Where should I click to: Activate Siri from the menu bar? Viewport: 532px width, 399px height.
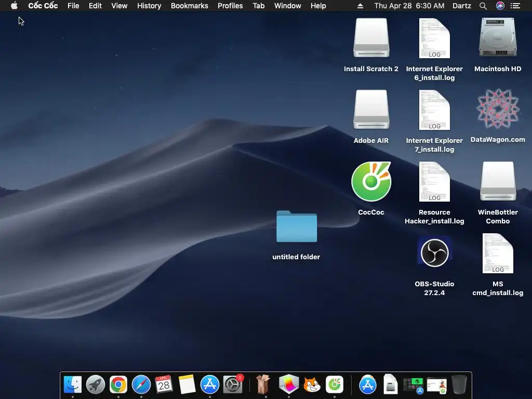[x=500, y=6]
